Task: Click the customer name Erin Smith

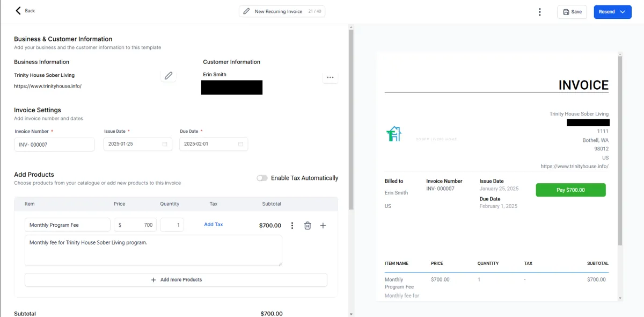Action: click(215, 75)
